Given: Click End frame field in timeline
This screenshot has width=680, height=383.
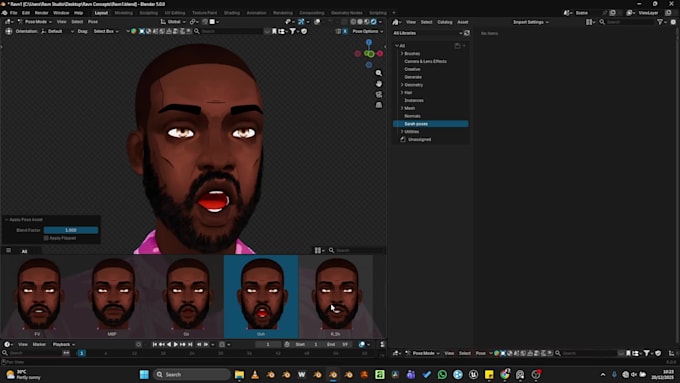Looking at the screenshot, I should [337, 344].
